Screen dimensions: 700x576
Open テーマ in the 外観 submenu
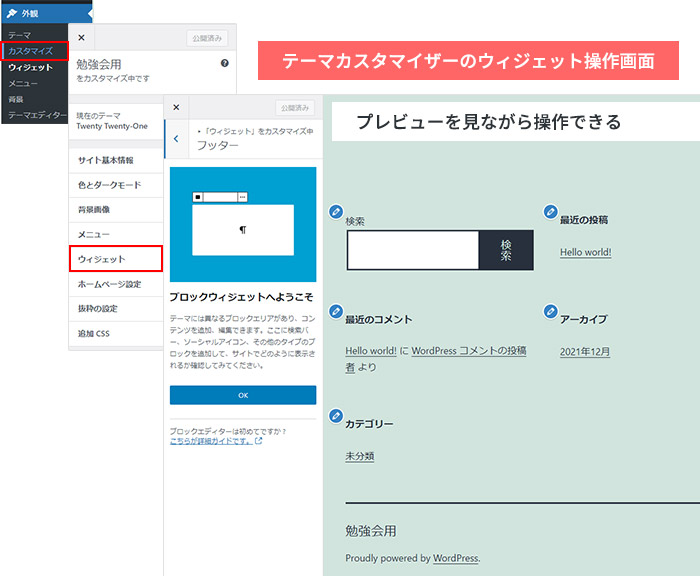coord(20,35)
